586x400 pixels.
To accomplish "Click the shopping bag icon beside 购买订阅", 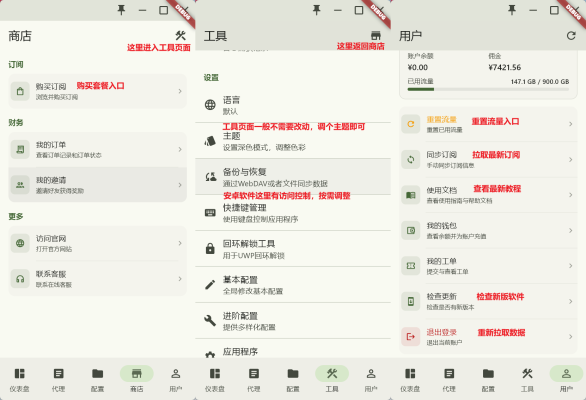I will 20,91.
